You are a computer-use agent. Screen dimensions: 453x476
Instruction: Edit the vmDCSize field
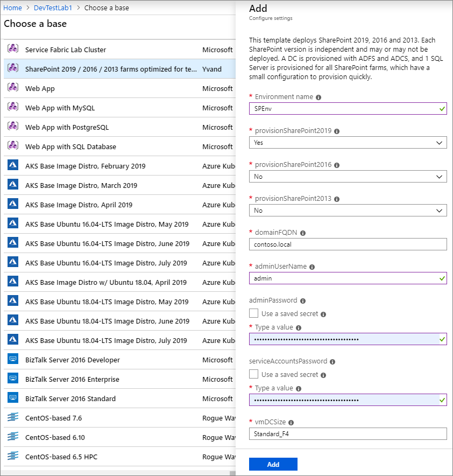(348, 434)
